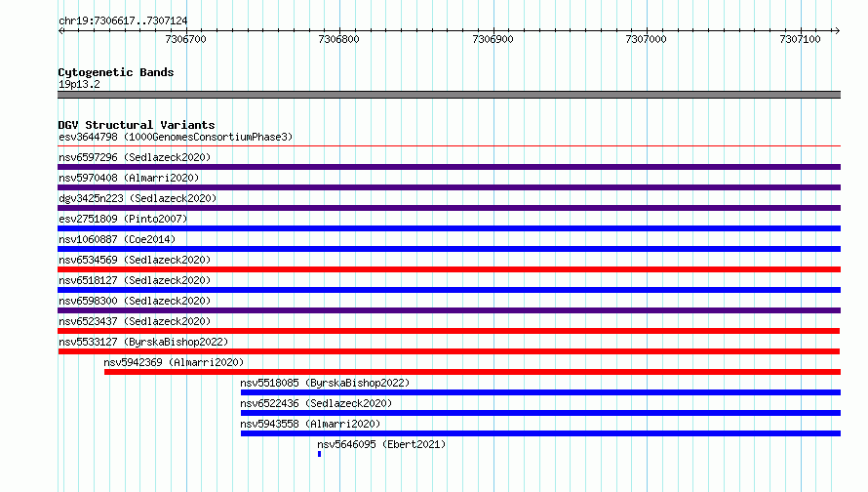868x492 pixels.
Task: Click ruler position 7307100
Action: [800, 39]
